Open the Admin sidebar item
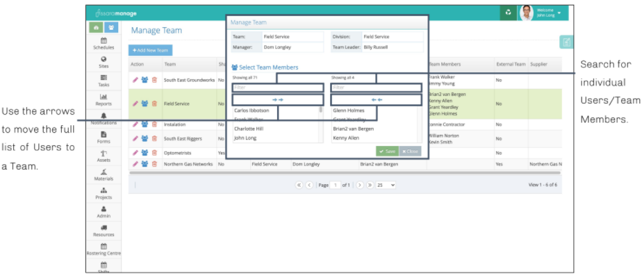Viewport: 644px width, 278px height. click(104, 212)
